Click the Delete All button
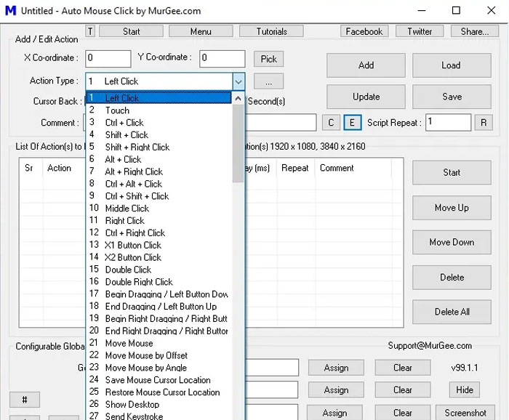The image size is (509, 420). point(452,312)
